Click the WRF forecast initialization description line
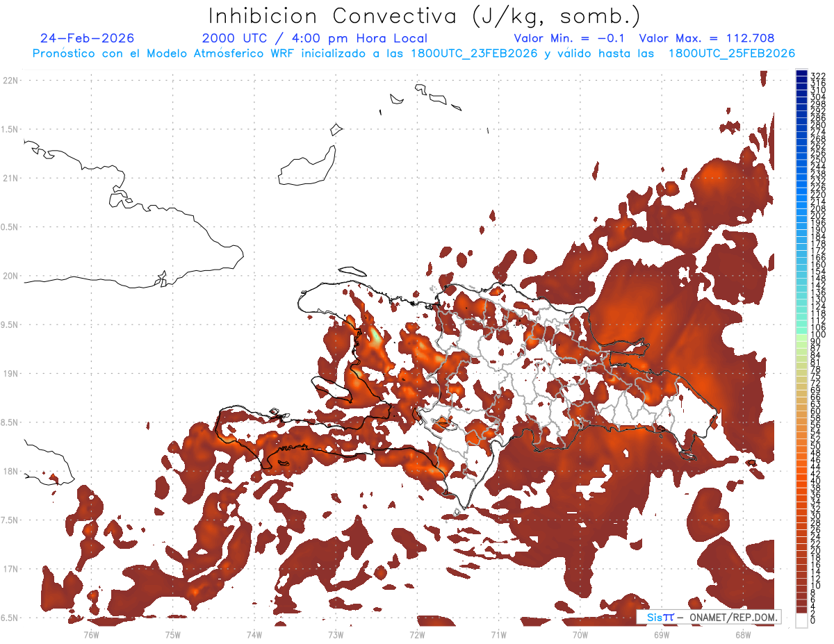This screenshot has width=834, height=644. point(414,53)
